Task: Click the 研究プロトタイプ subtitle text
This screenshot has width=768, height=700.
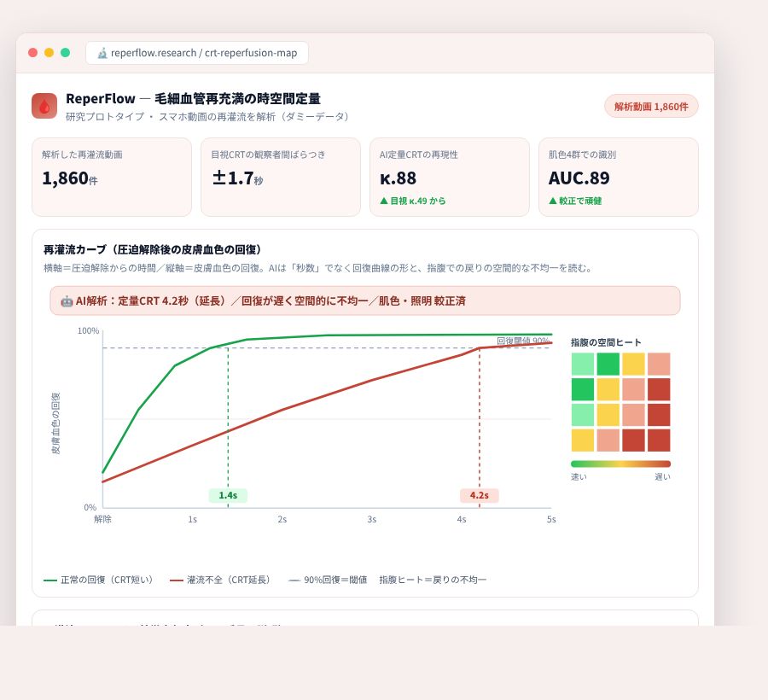Action: [x=207, y=117]
